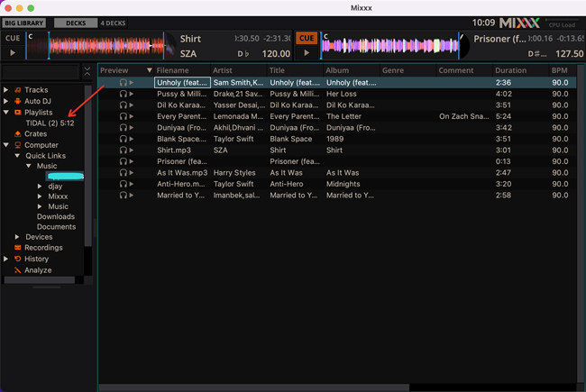Preview Blank Space track headphone icon
The height and width of the screenshot is (392, 586).
pos(123,139)
